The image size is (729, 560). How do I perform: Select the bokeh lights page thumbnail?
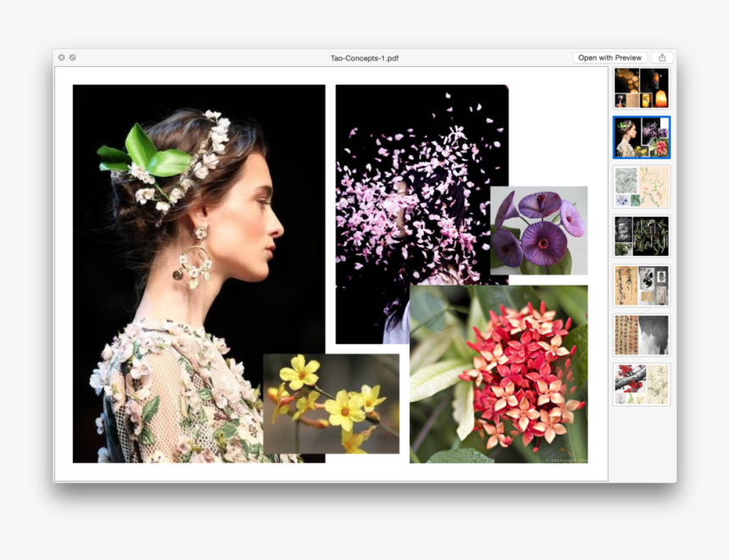(x=642, y=88)
